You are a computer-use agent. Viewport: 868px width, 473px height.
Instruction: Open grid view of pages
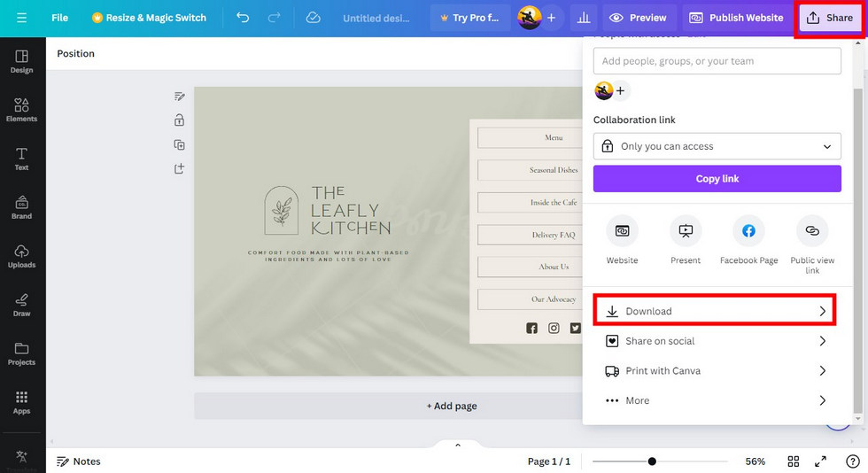click(794, 461)
